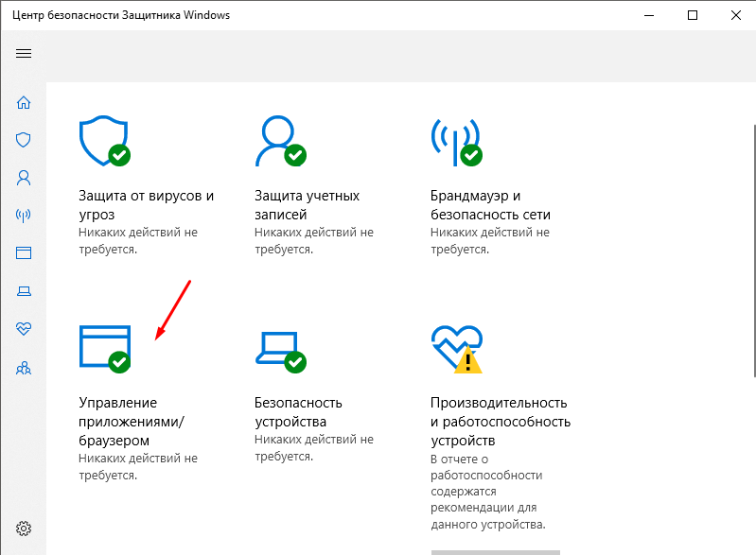Open 'Безопасность устройства' heading
The width and height of the screenshot is (756, 555).
[x=298, y=412]
